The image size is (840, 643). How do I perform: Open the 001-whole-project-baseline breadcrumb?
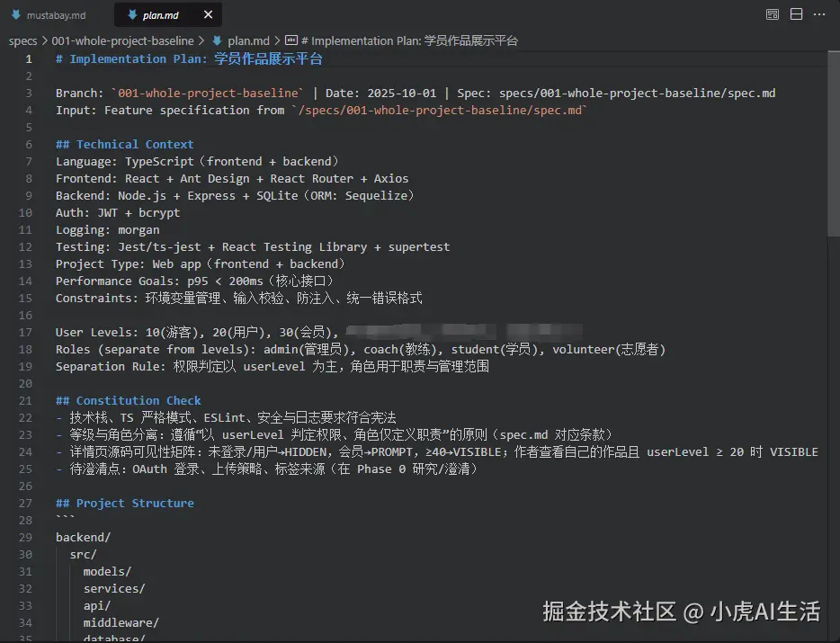tap(122, 40)
